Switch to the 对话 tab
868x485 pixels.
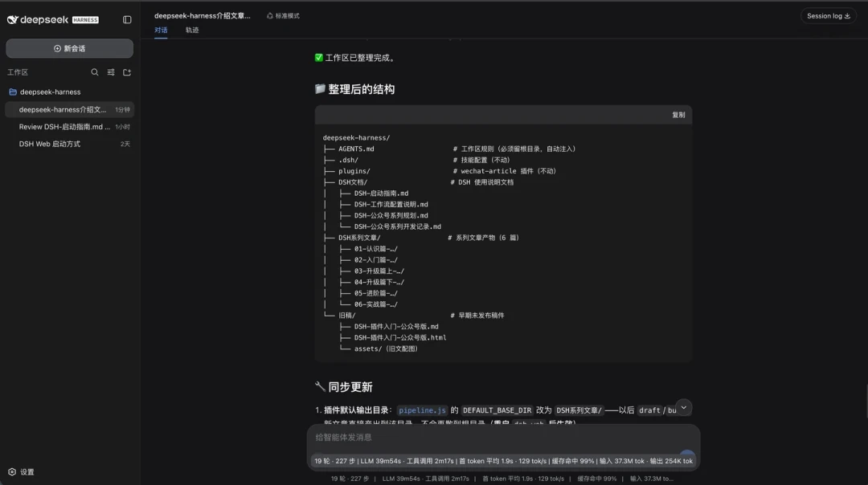click(x=161, y=31)
